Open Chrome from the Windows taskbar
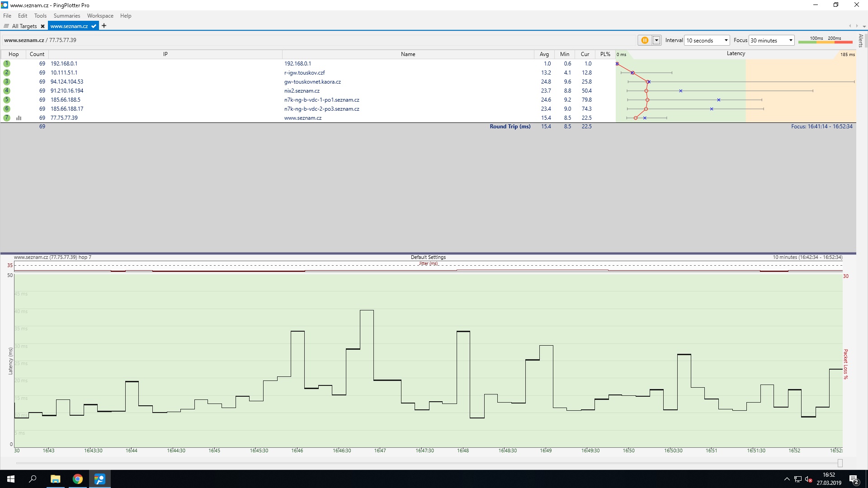Viewport: 868px width, 488px height. [78, 479]
